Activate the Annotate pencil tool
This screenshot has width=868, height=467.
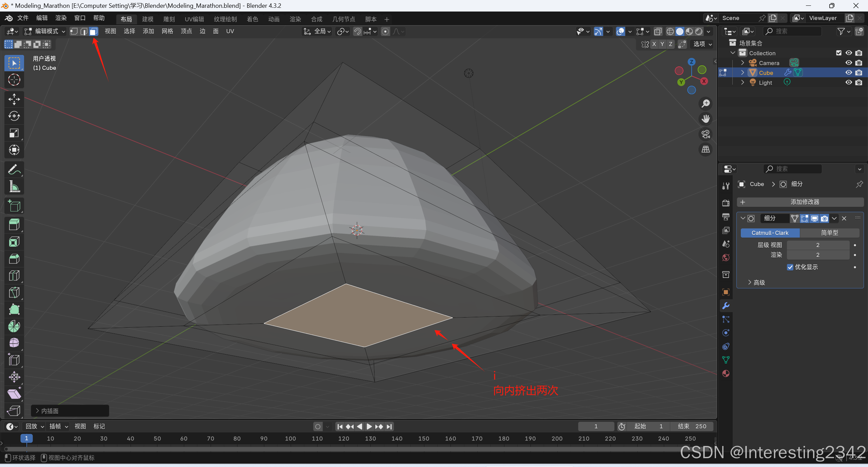click(x=14, y=169)
